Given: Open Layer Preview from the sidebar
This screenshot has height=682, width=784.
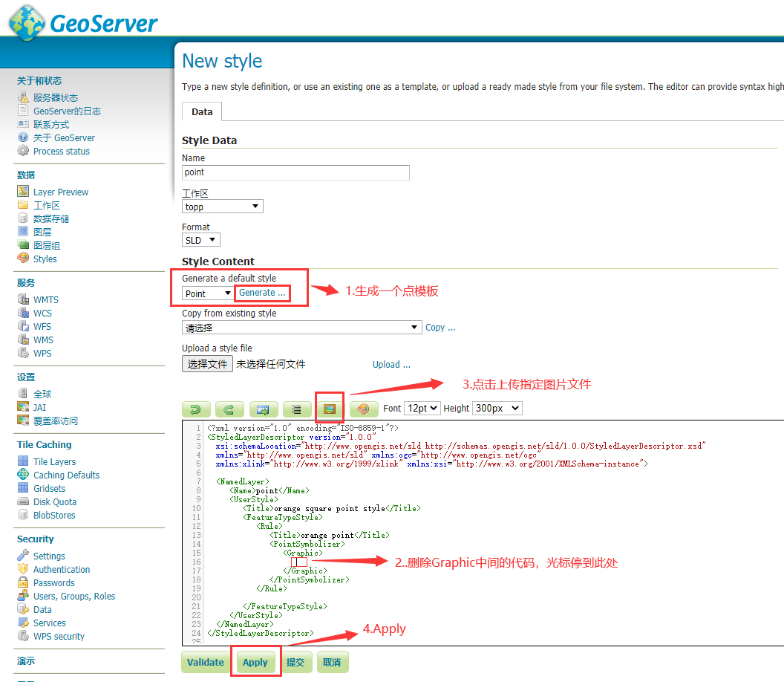Looking at the screenshot, I should 59,191.
